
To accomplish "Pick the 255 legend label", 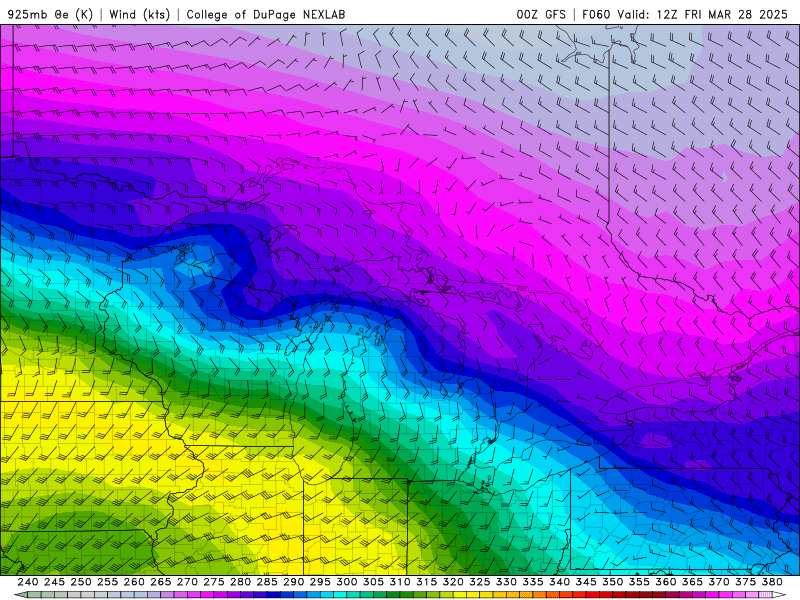I will (107, 582).
